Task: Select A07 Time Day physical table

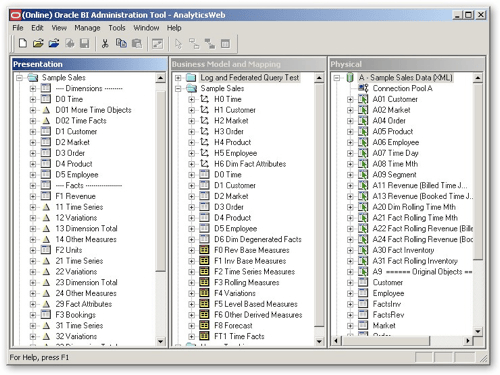Action: [x=396, y=153]
